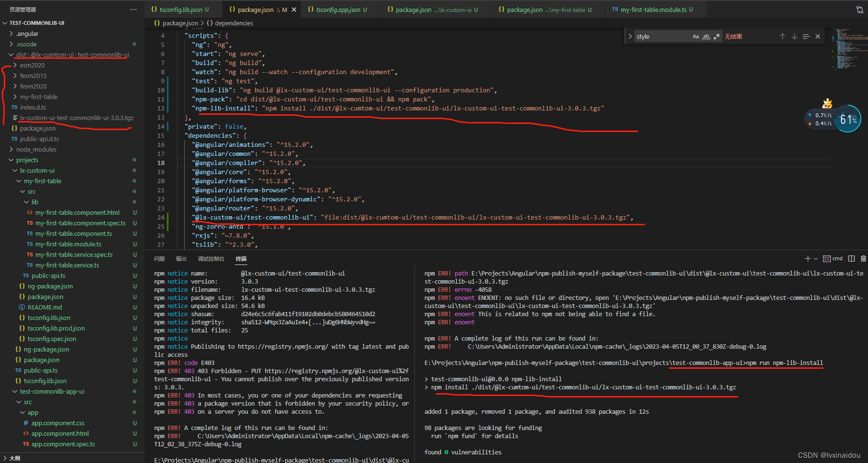Expand the esm2020 folder
Screen dimensions: 868x463
click(x=15, y=65)
